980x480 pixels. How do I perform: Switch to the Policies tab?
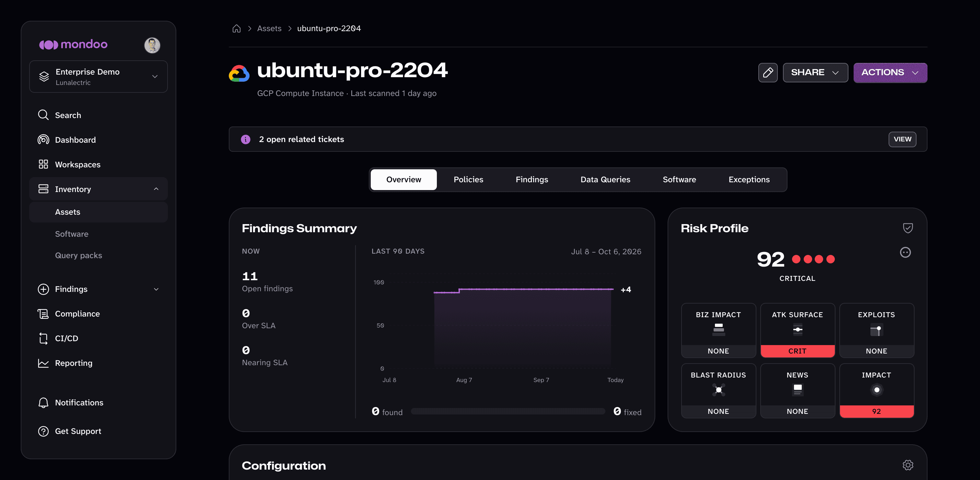tap(468, 180)
